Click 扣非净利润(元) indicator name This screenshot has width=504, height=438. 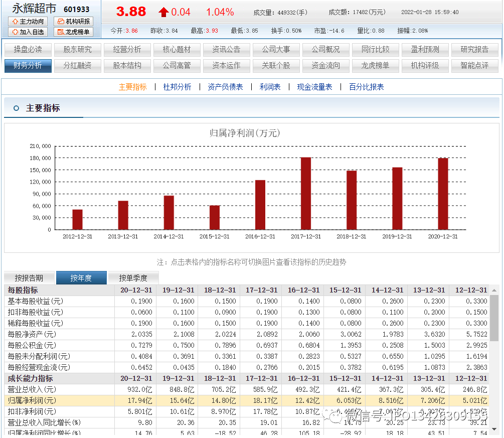point(32,411)
